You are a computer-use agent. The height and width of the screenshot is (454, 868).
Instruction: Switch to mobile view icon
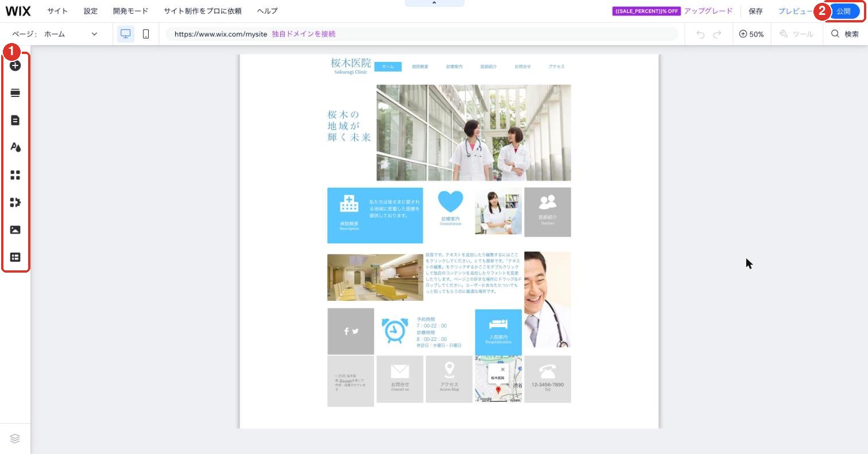pos(146,34)
